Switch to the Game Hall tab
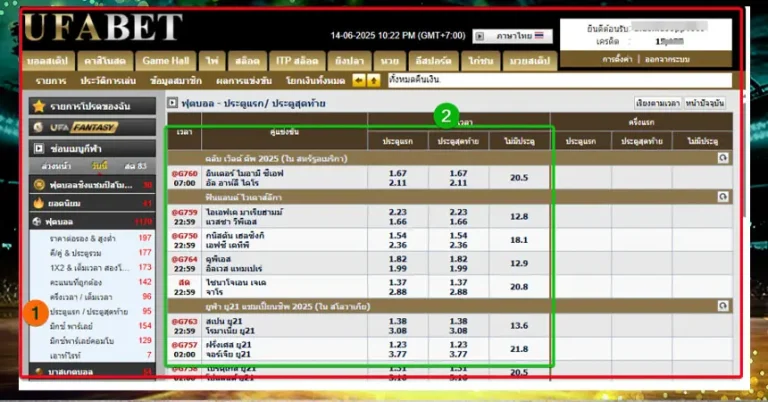The width and height of the screenshot is (768, 402). pos(166,61)
